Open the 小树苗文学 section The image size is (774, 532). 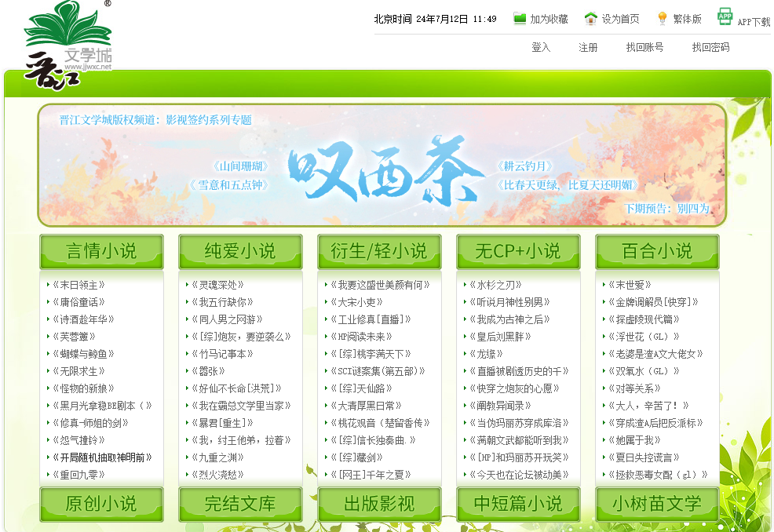pyautogui.click(x=657, y=505)
